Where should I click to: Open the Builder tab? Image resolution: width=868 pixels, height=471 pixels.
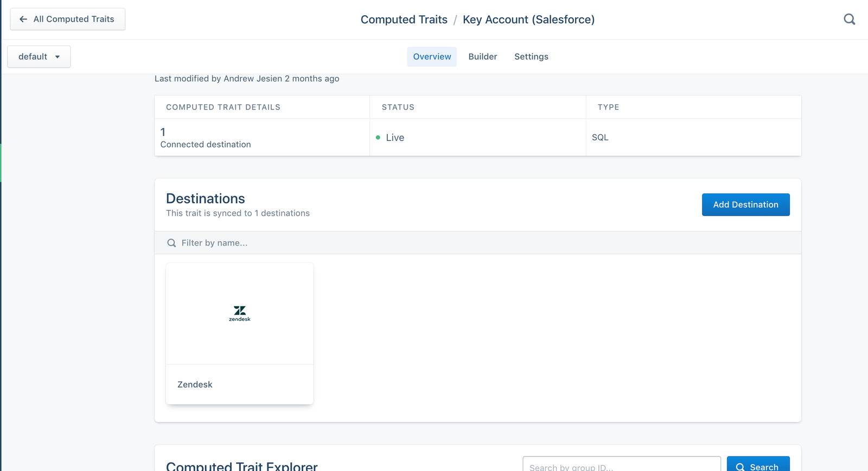pos(482,56)
